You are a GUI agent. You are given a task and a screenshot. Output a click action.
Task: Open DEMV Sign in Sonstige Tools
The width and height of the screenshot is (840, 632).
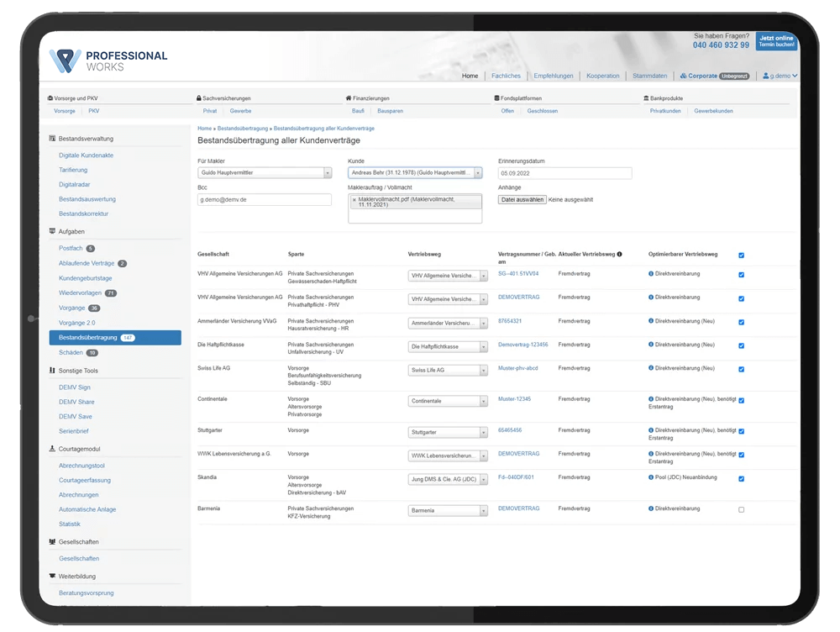(x=75, y=387)
